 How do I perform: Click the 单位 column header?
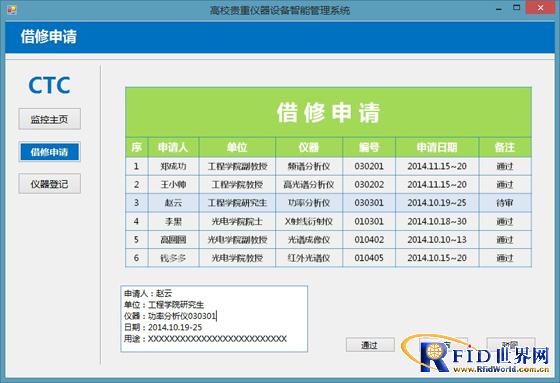click(237, 147)
